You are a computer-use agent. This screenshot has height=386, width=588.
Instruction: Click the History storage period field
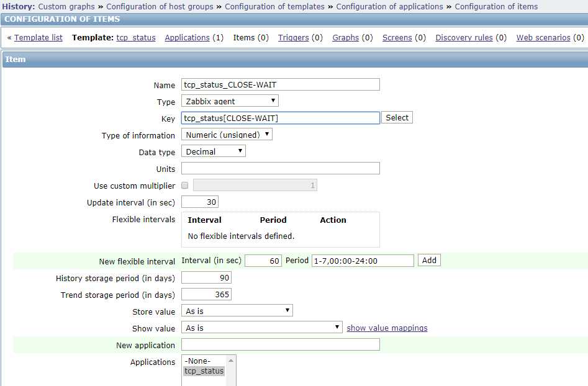coord(206,277)
